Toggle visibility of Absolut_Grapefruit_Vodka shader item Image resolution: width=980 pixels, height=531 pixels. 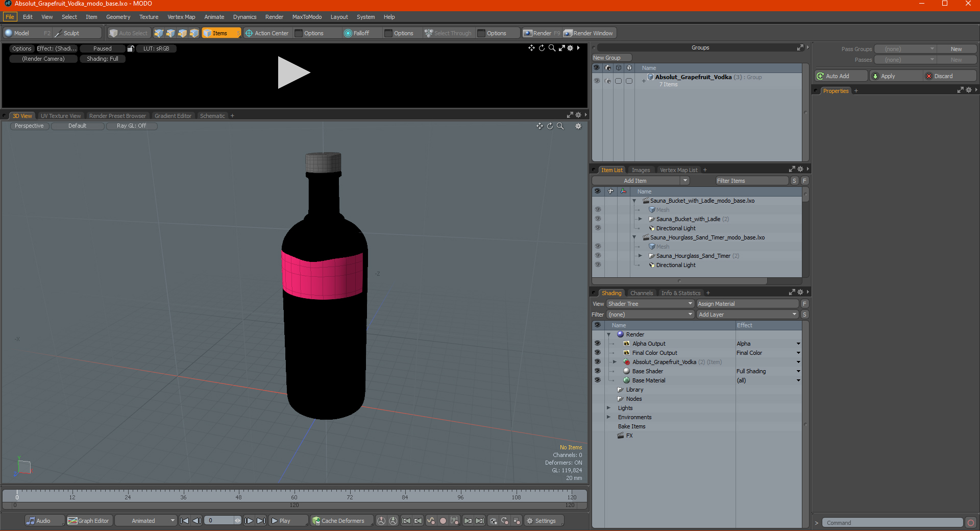point(597,362)
